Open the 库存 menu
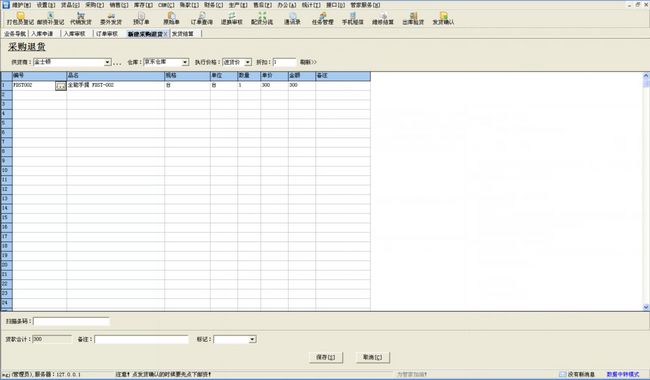 pyautogui.click(x=143, y=5)
